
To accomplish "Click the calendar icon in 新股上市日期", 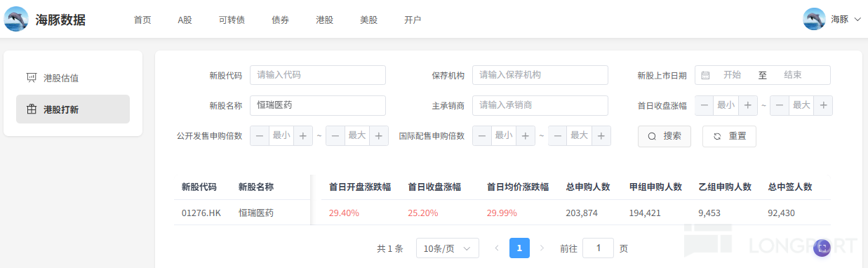I will tap(706, 75).
